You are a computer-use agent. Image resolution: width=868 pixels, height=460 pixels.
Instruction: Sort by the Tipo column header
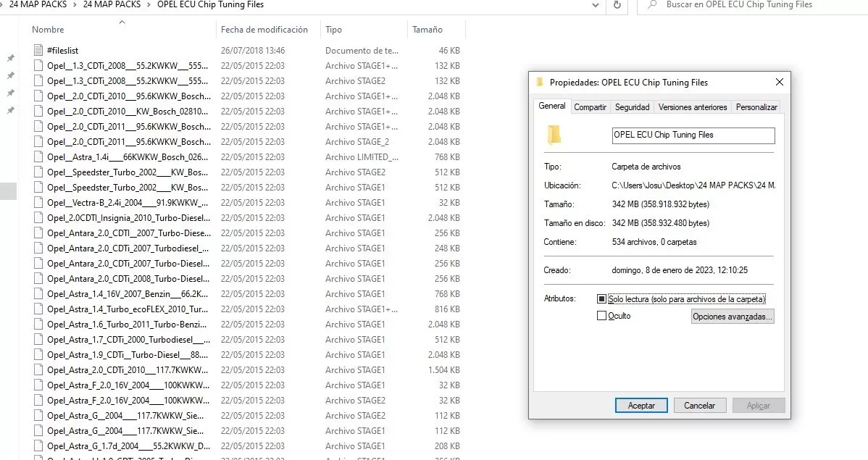333,30
